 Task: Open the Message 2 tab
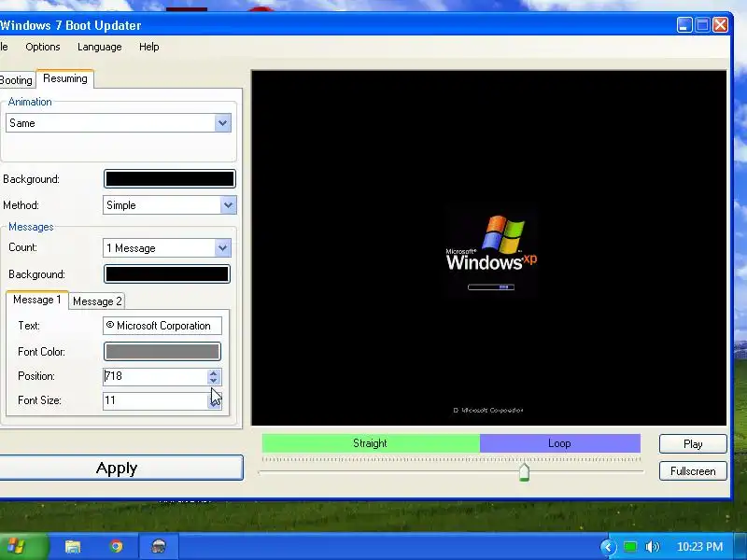(97, 301)
